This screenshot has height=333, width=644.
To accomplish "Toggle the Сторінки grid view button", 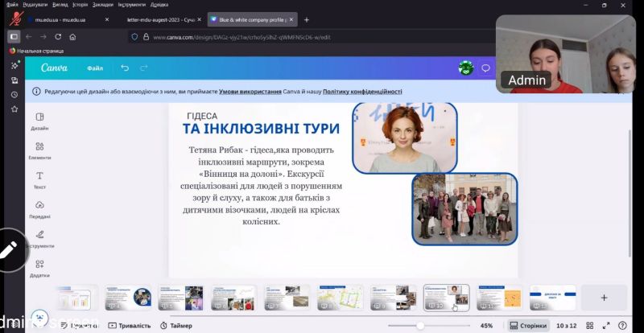I will [528, 326].
